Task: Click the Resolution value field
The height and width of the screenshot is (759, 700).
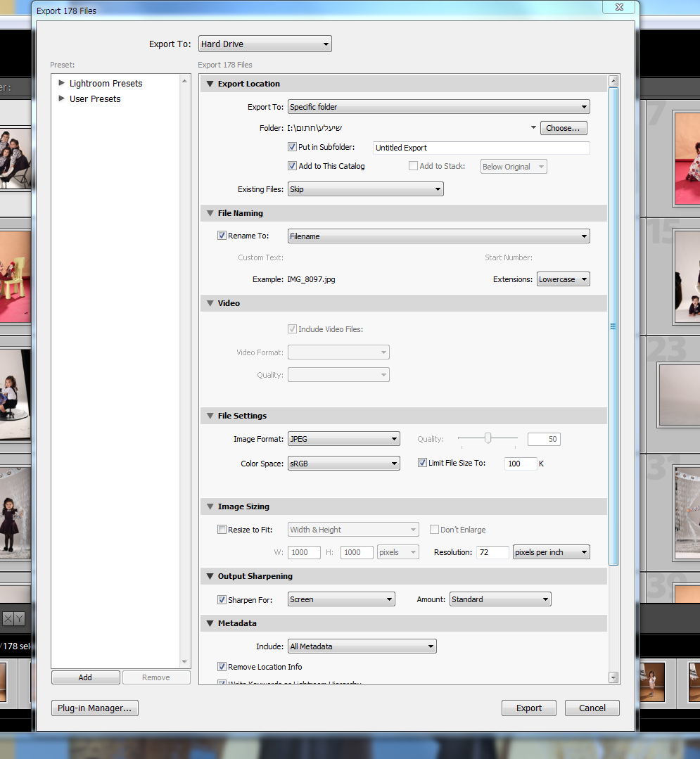Action: pos(492,552)
